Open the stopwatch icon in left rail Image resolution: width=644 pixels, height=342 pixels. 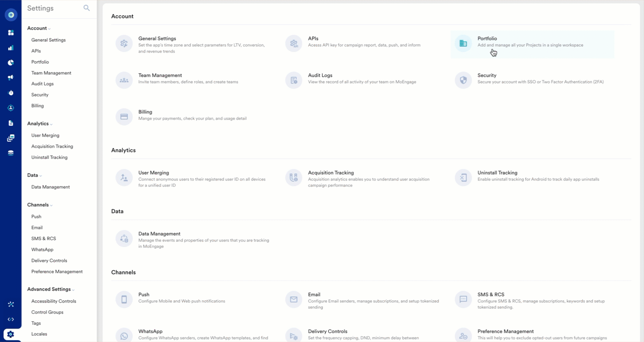click(x=11, y=93)
